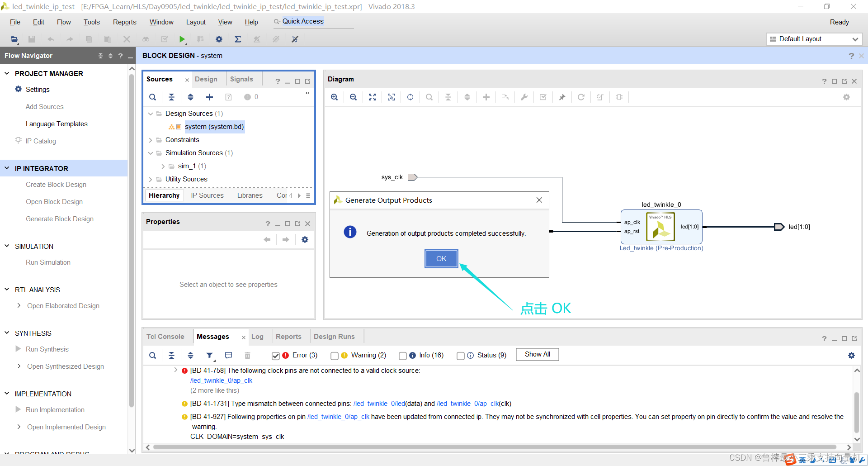Image resolution: width=868 pixels, height=466 pixels.
Task: Click Diagram settings gear icon
Action: click(x=846, y=97)
